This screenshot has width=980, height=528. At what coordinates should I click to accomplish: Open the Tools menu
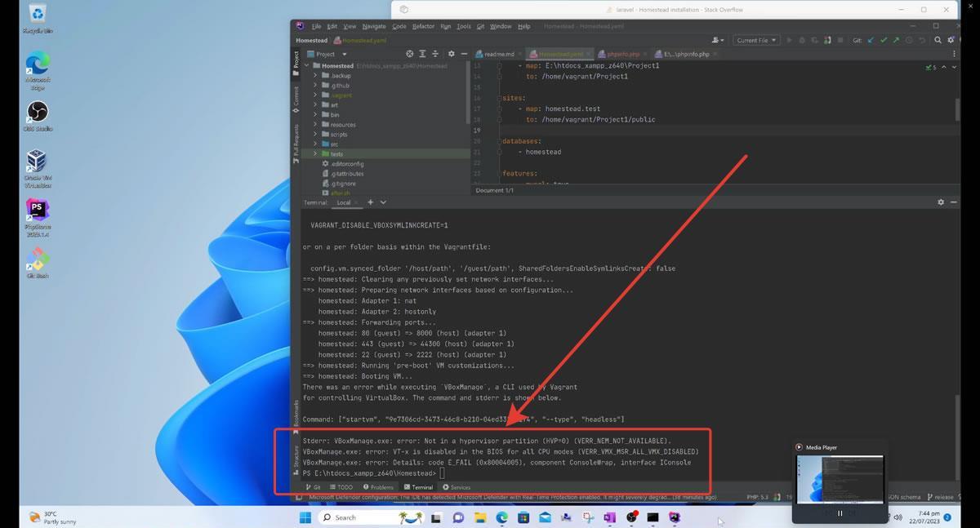tap(464, 26)
